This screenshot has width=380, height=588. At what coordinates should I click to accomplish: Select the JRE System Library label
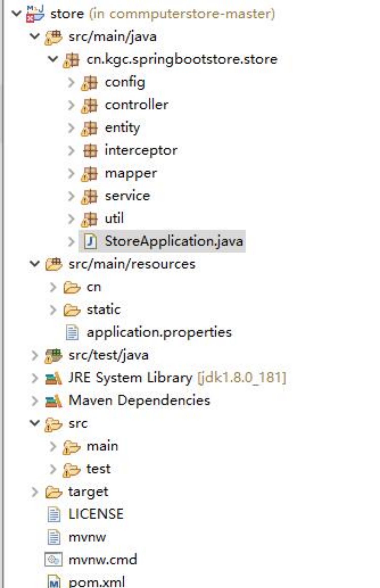coord(130,378)
